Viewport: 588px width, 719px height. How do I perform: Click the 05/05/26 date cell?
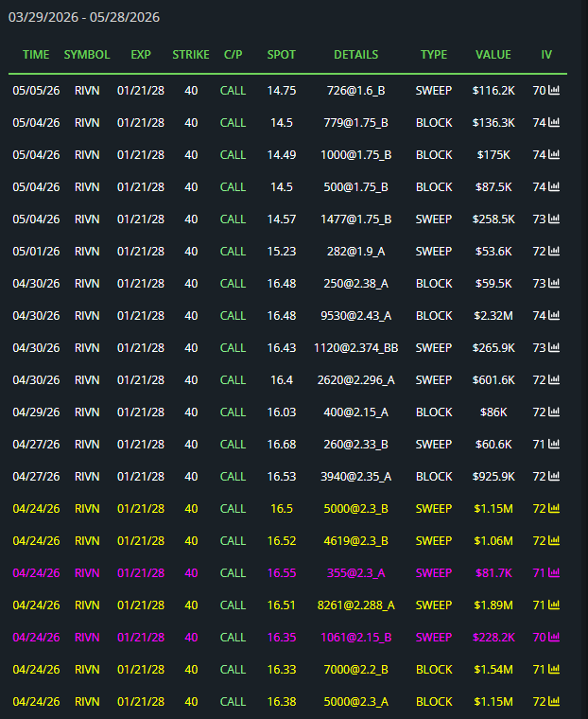36,90
